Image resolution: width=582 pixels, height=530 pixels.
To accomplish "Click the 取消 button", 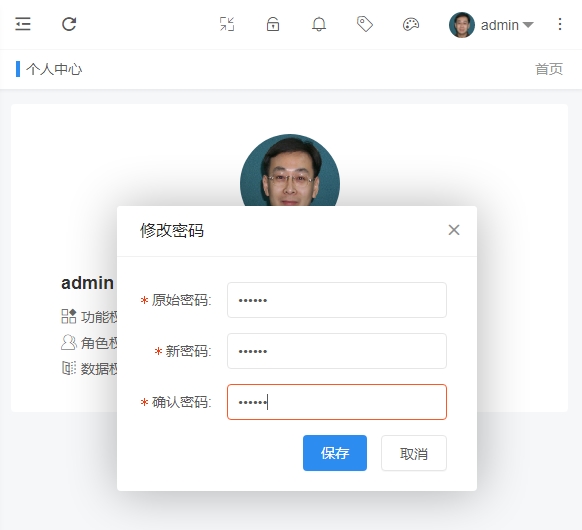I will pos(414,453).
